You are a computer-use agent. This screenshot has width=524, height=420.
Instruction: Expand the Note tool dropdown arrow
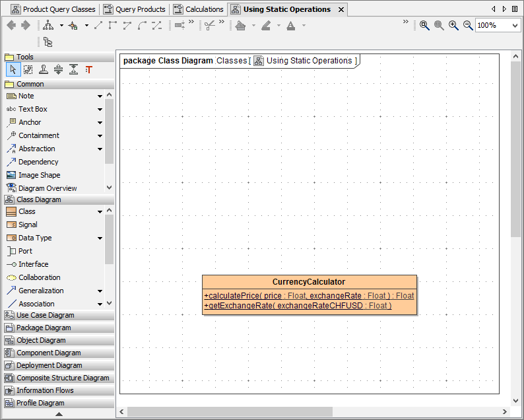click(100, 96)
